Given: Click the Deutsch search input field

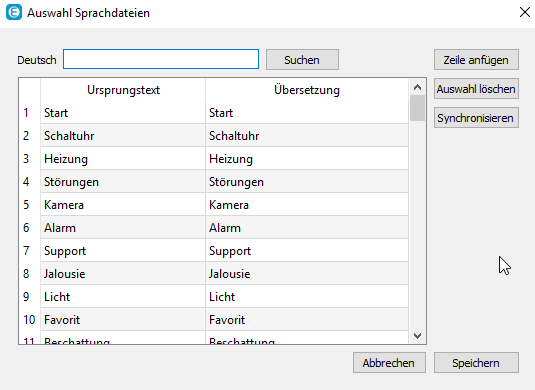Looking at the screenshot, I should pos(161,59).
